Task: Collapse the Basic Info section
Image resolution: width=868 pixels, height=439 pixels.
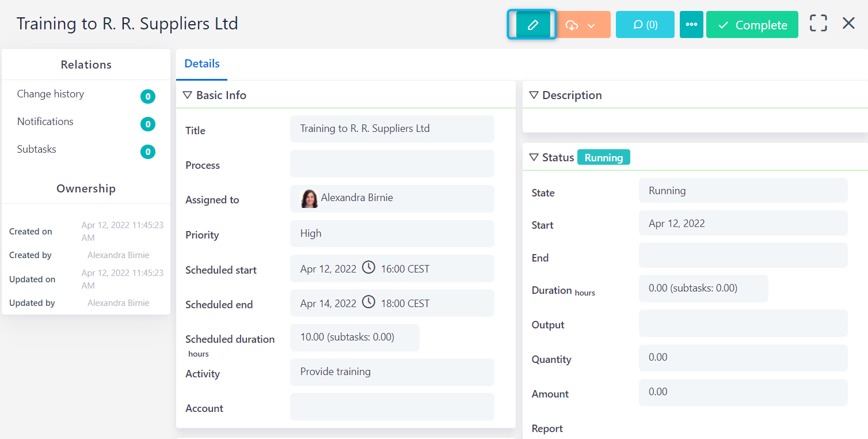Action: [x=187, y=94]
